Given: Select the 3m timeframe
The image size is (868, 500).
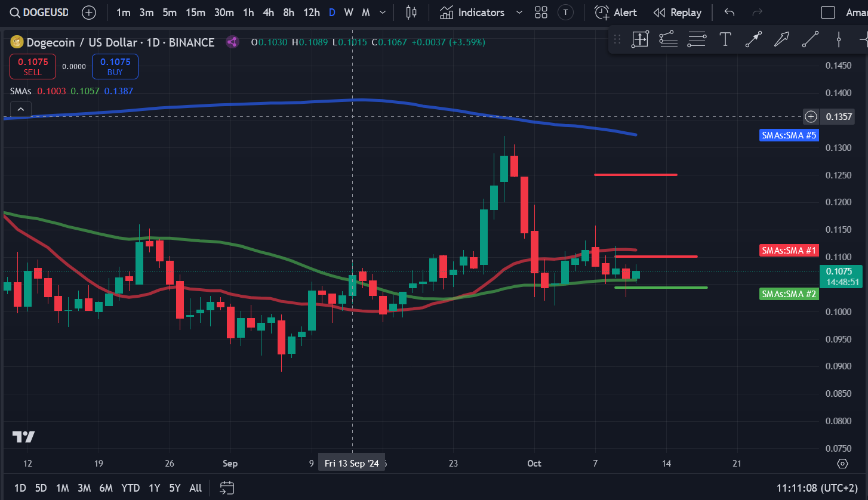Looking at the screenshot, I should pyautogui.click(x=146, y=13).
